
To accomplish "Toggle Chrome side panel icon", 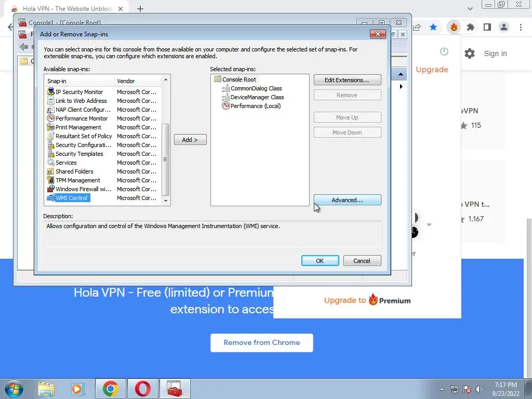I will point(487,27).
